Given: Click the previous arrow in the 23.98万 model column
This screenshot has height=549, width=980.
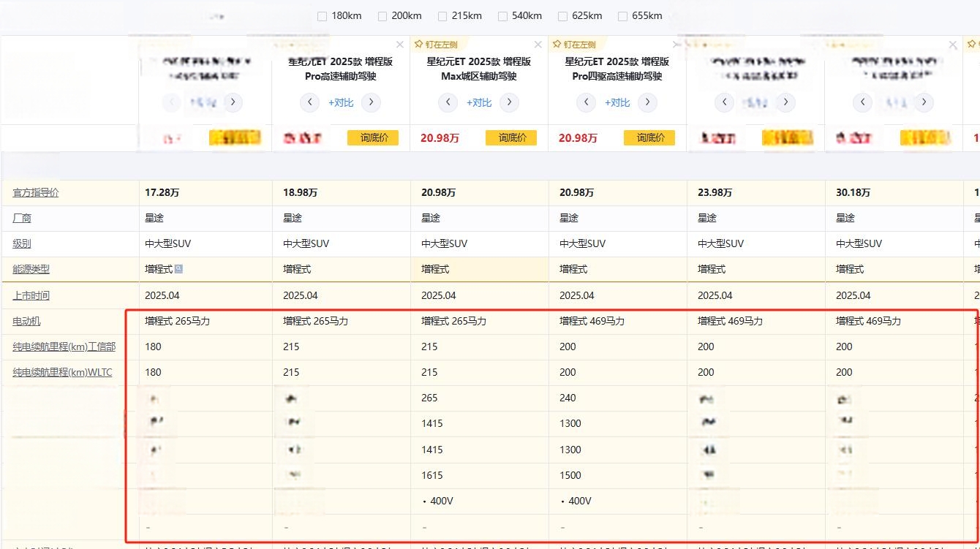Looking at the screenshot, I should coord(724,102).
